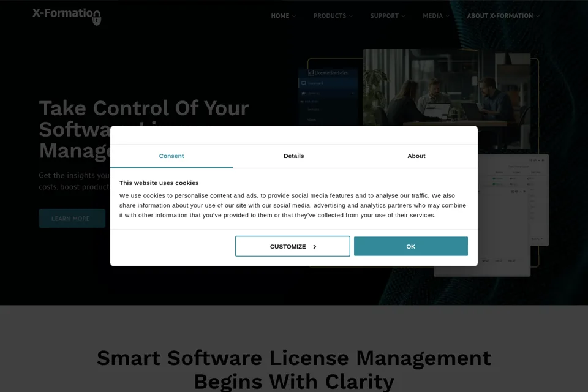Screen dimensions: 588x392
Task: Click the License Statistics panel title
Action: [x=328, y=73]
